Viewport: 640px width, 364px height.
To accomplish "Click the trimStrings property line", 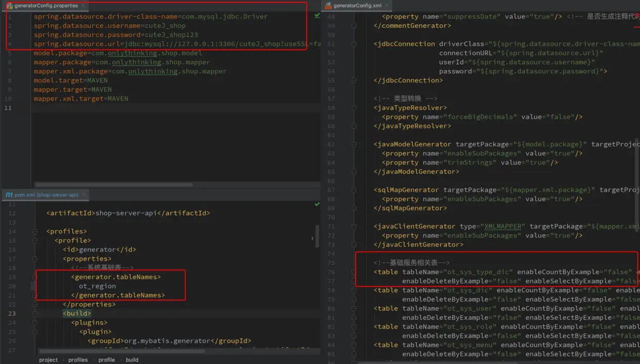I will [470, 162].
